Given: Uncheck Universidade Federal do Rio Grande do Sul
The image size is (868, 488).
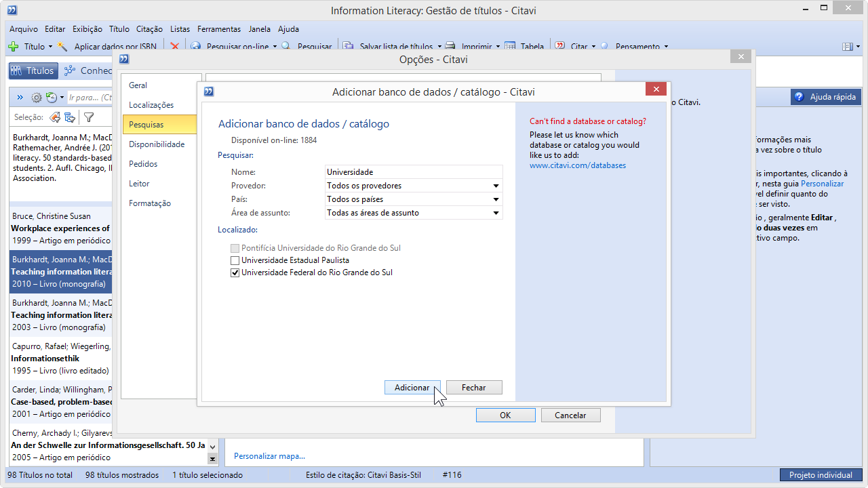Looking at the screenshot, I should click(x=235, y=272).
